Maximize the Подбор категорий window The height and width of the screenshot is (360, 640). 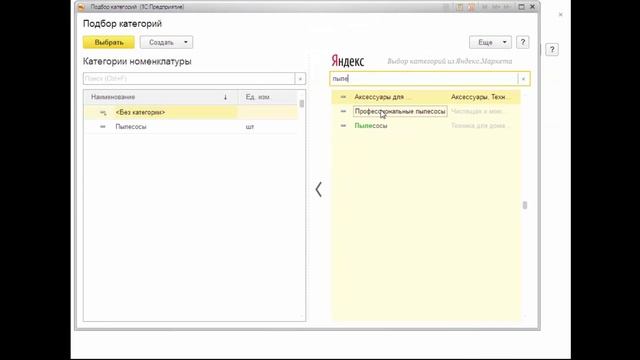tap(521, 7)
